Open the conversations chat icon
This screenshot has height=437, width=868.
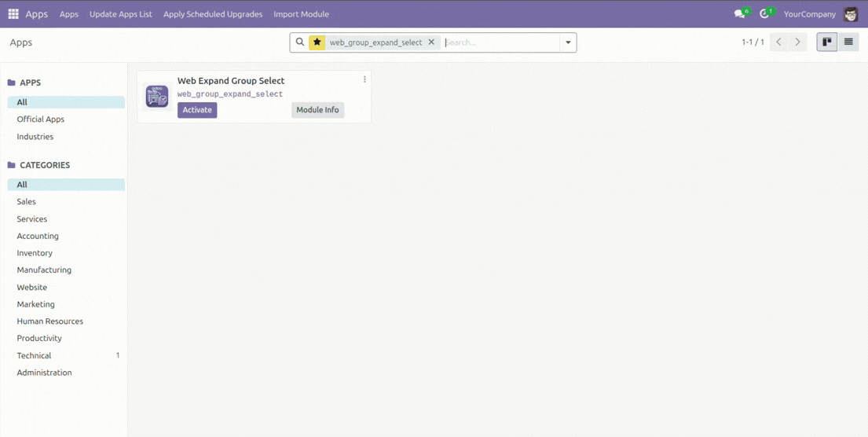point(742,14)
